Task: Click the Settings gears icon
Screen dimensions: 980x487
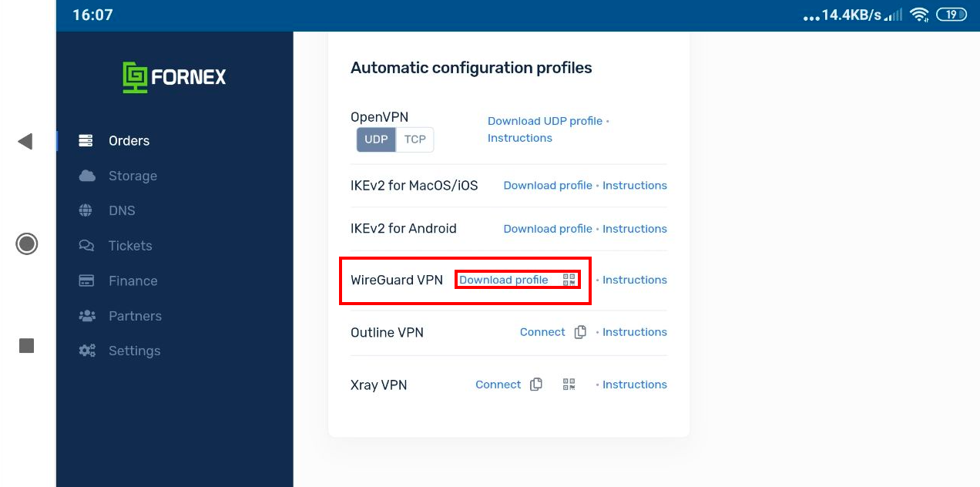Action: [x=87, y=351]
